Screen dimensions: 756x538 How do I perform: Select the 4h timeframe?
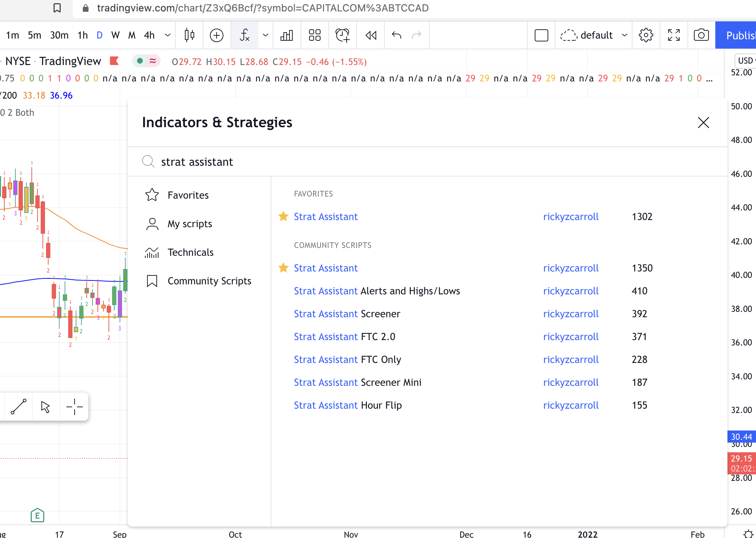[149, 35]
